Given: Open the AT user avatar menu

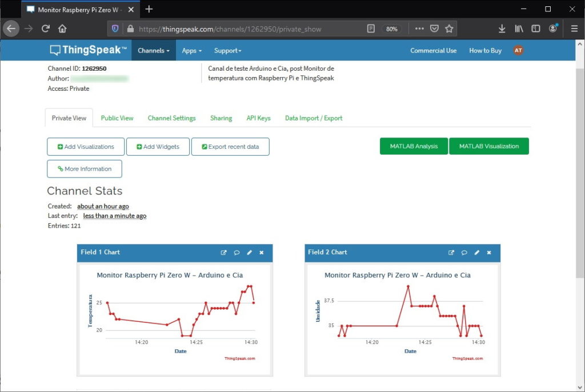Looking at the screenshot, I should click(518, 50).
